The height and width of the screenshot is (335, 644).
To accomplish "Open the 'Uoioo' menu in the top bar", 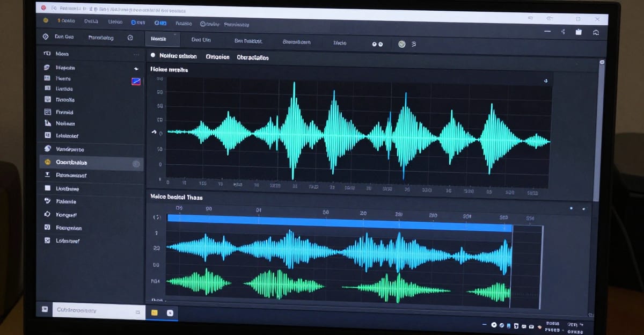I will (115, 22).
